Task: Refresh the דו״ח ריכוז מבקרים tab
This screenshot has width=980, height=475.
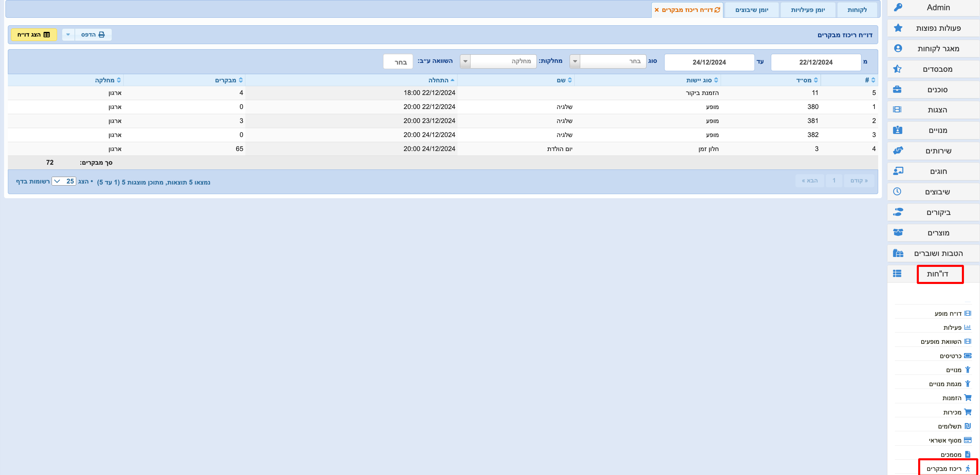Action: tap(717, 10)
